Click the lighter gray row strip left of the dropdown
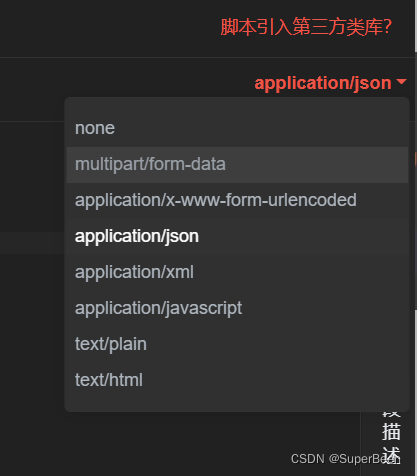Image resolution: width=417 pixels, height=476 pixels. [32, 243]
